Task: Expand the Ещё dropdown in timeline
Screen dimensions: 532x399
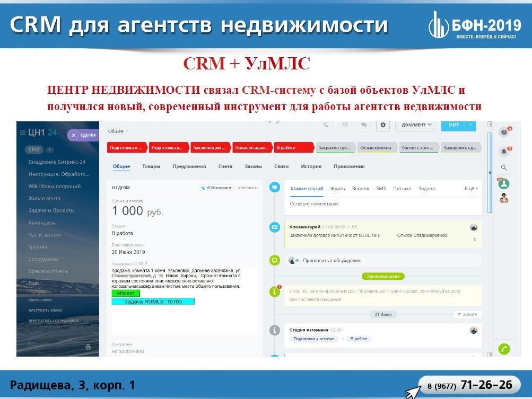Action: [471, 189]
